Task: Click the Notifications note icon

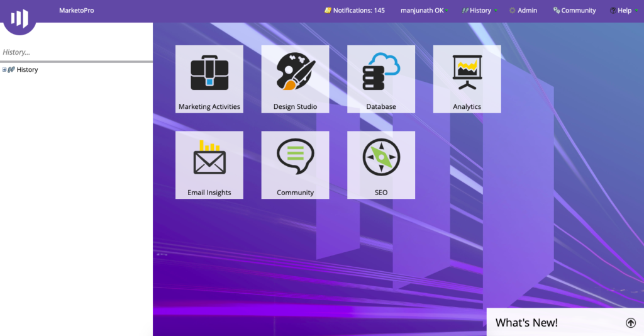Action: click(x=328, y=10)
